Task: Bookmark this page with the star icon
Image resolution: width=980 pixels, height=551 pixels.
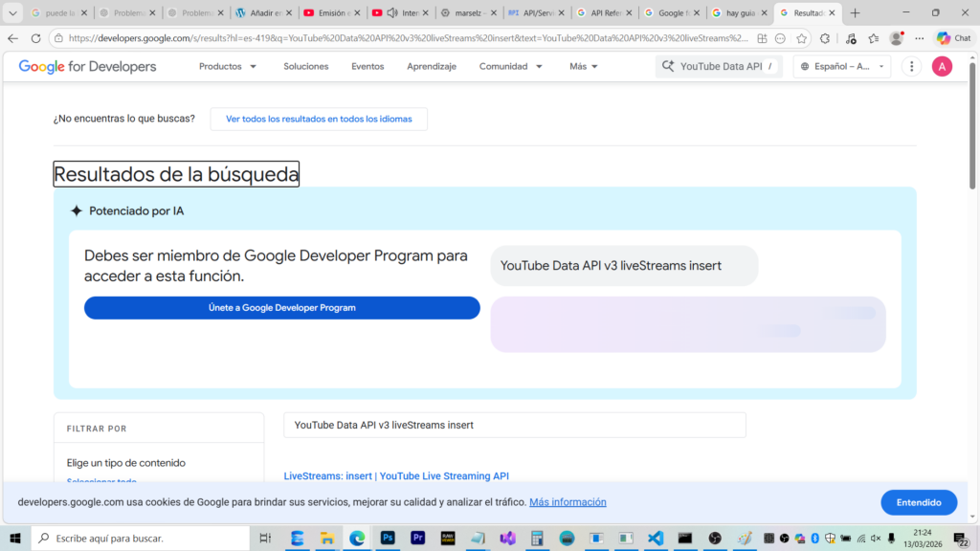Action: (x=801, y=38)
